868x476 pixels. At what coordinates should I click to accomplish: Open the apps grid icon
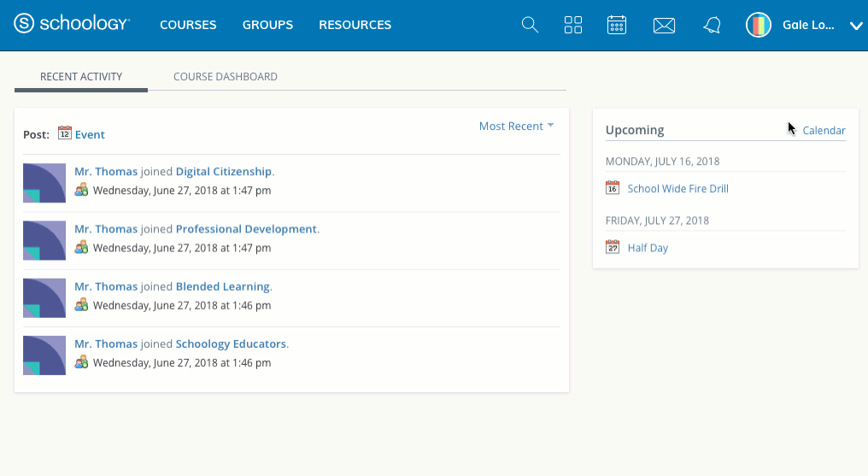[573, 25]
